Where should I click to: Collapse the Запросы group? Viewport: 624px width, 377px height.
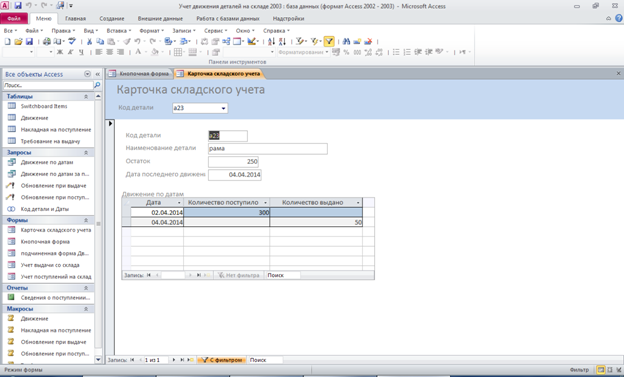(86, 152)
